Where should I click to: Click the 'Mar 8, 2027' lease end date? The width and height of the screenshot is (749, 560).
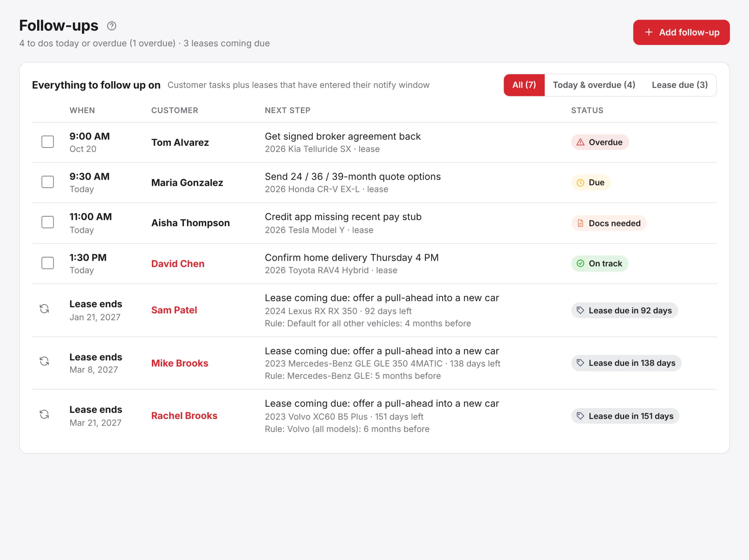click(94, 370)
